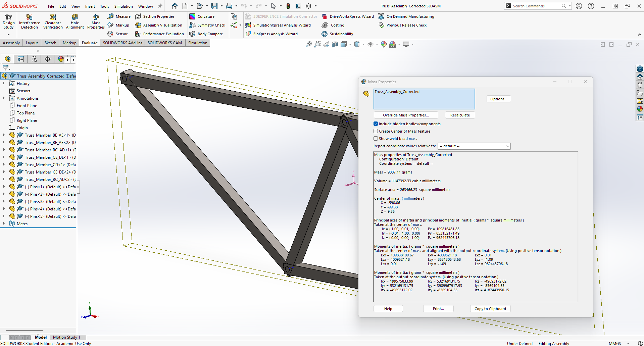
Task: Toggle Include hidden bodies/components checkbox
Action: 376,124
